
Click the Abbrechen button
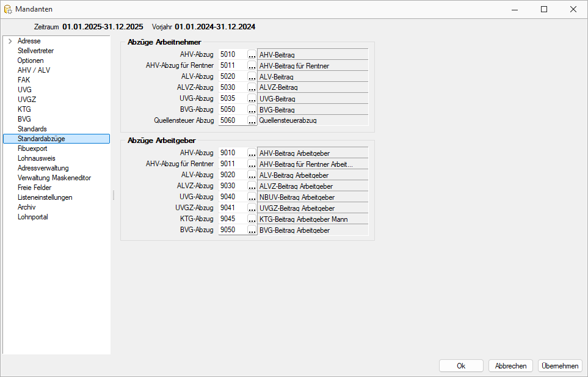point(510,366)
